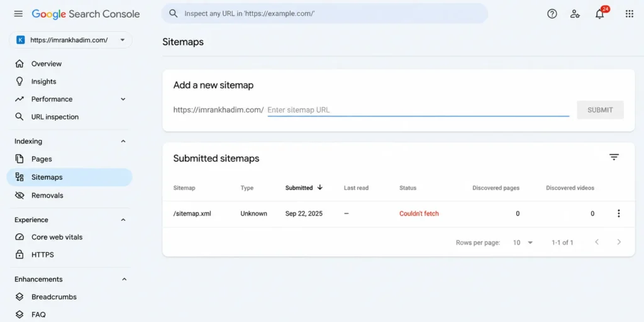
Task: Click the Breadcrumbs layers icon
Action: coord(19,297)
